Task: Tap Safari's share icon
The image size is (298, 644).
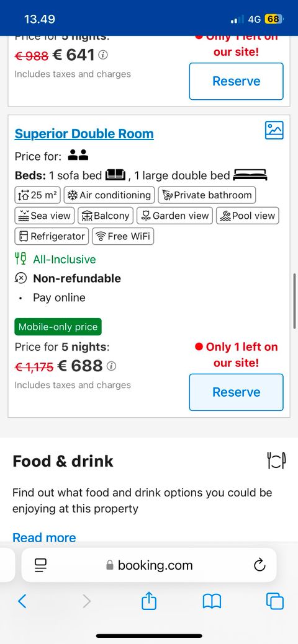Action: coord(149,601)
